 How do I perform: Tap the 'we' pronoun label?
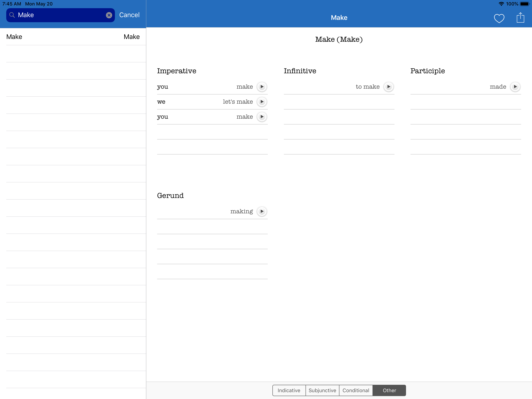[161, 102]
